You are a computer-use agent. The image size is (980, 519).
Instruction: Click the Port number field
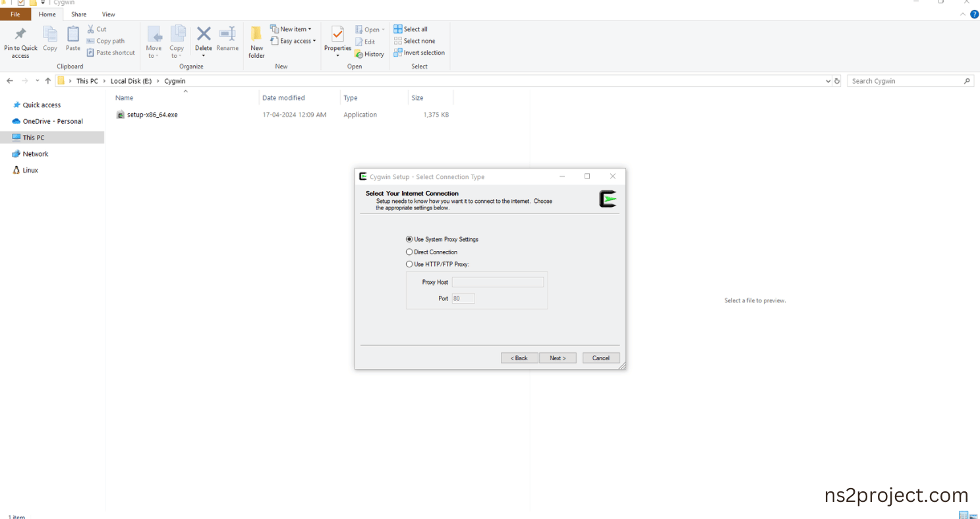click(x=463, y=298)
